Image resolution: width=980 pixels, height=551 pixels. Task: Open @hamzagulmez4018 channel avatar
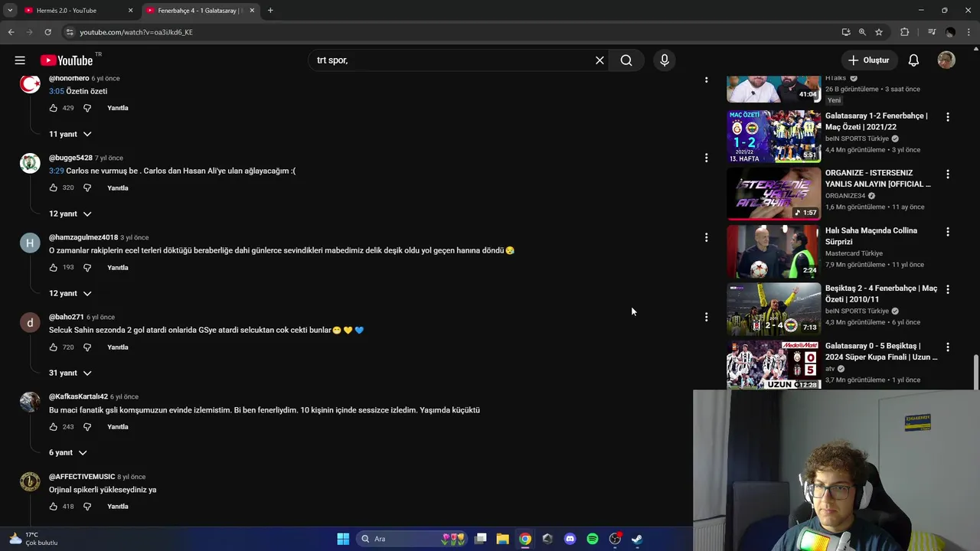[x=30, y=243]
